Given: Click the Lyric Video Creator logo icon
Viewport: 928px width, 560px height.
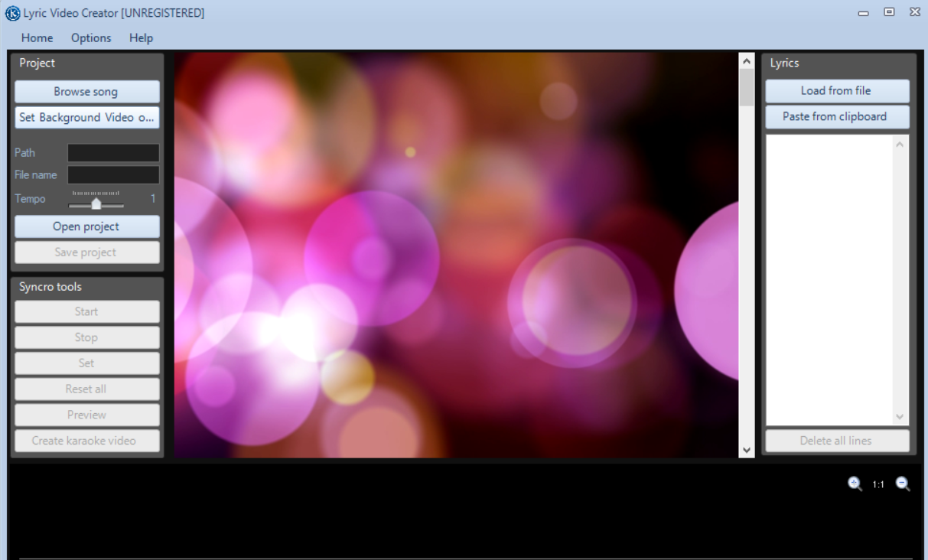Looking at the screenshot, I should pos(12,12).
